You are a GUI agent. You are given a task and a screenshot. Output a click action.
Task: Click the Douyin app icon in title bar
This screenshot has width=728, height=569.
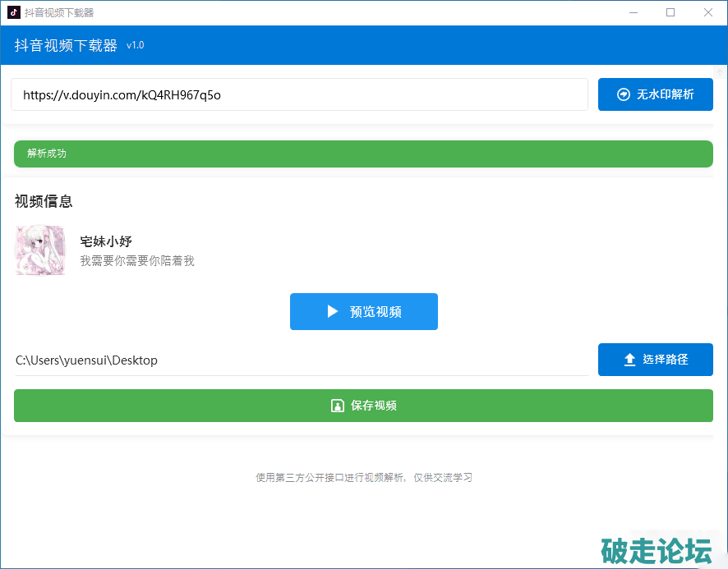(x=14, y=12)
